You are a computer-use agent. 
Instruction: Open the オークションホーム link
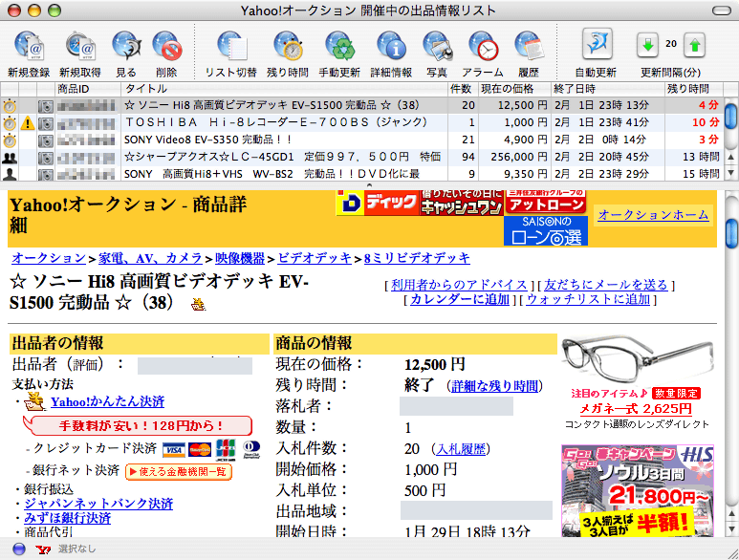click(653, 215)
